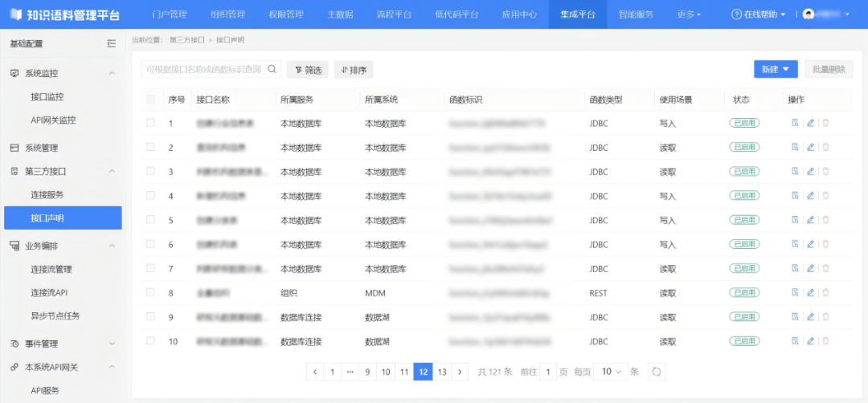Click delete trash icon for row 5
868x403 pixels.
[x=825, y=220]
